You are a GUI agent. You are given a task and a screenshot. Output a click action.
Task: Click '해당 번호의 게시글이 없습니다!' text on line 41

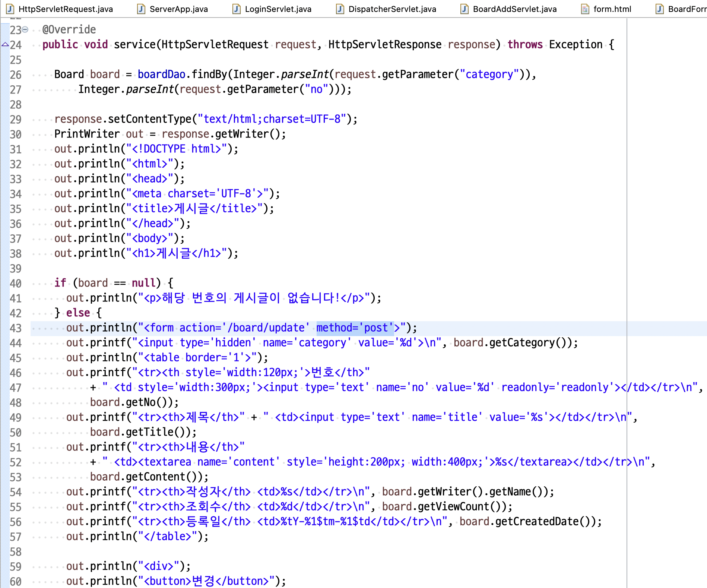251,298
